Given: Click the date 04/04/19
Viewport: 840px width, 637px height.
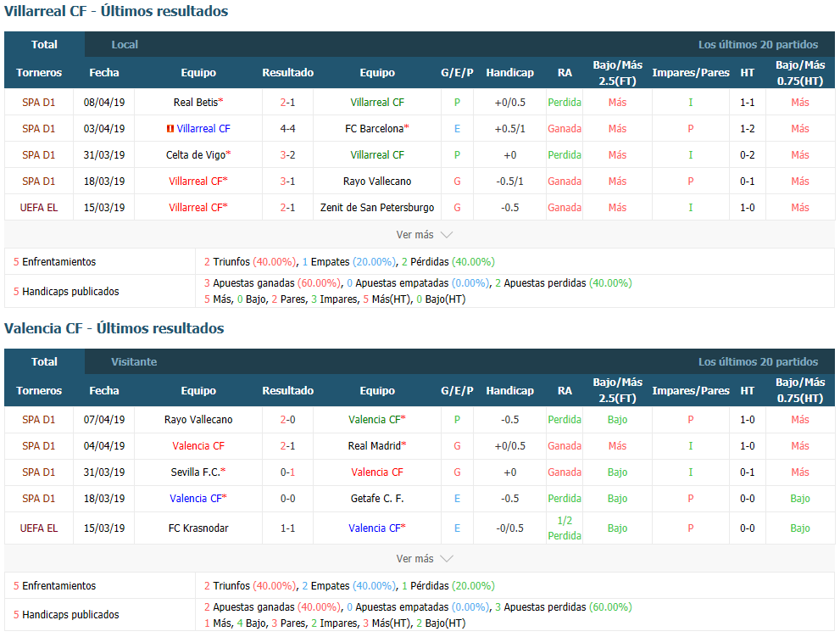Looking at the screenshot, I should click(104, 446).
